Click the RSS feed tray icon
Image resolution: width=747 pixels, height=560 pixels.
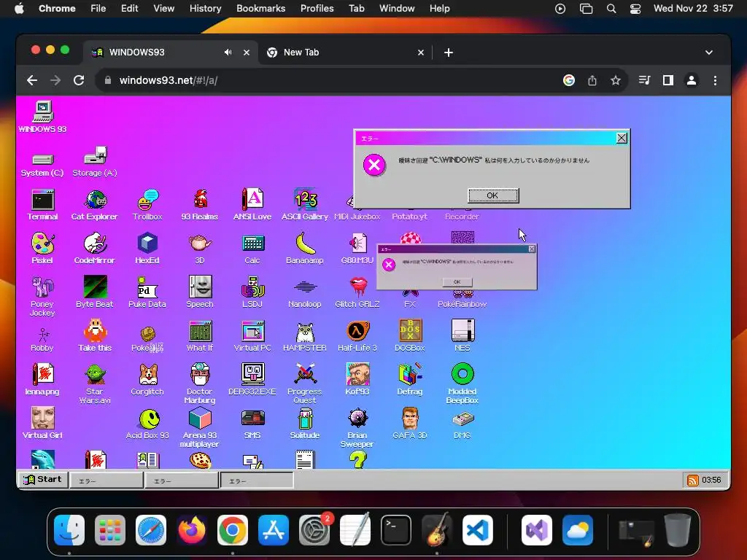click(x=692, y=480)
